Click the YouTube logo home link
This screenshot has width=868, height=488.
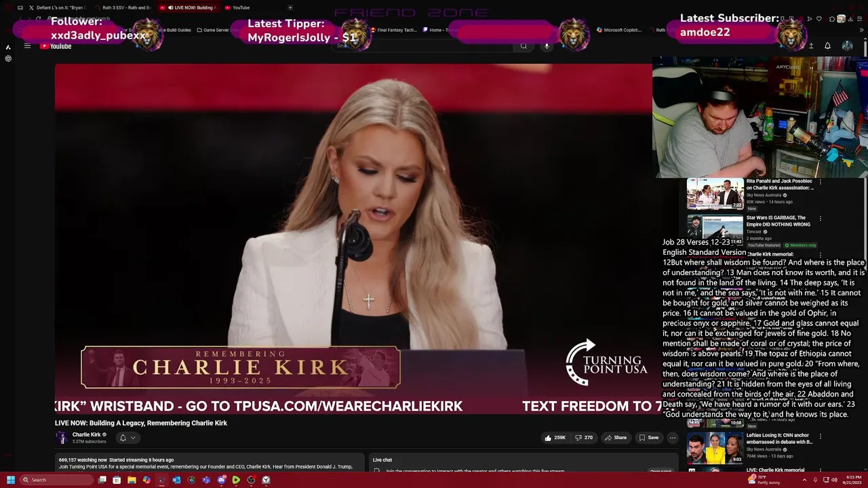[x=56, y=46]
